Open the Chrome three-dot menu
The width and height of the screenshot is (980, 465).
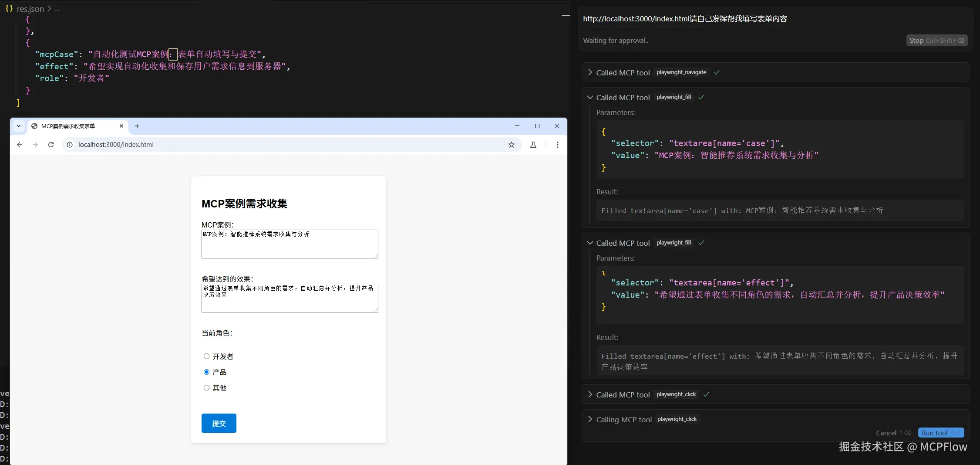pos(558,145)
